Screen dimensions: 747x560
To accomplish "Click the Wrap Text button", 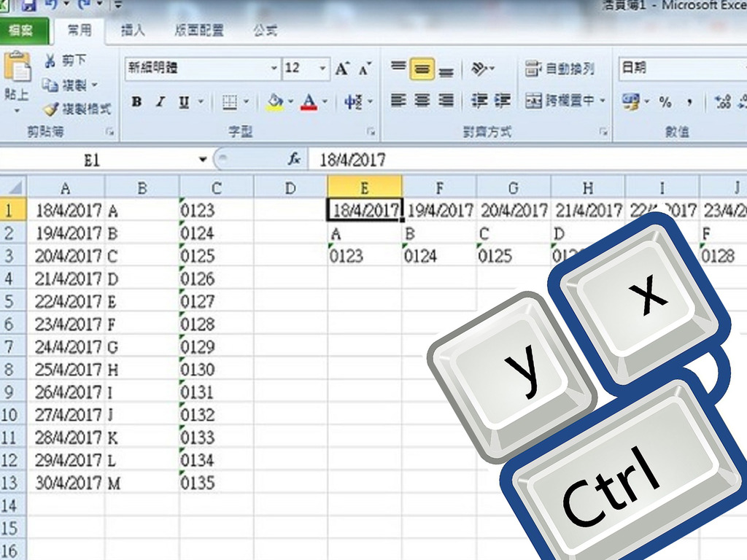I will click(560, 69).
